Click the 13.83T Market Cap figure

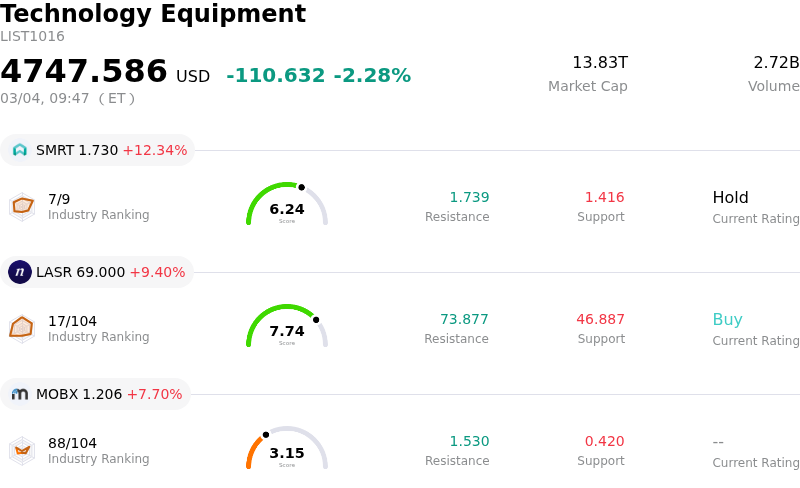coord(599,63)
